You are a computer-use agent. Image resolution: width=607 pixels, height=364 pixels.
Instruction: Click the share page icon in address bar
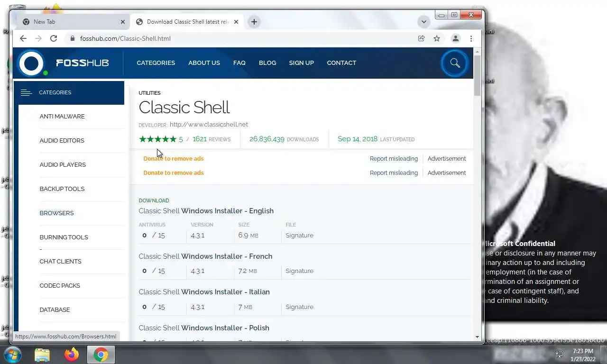tap(421, 38)
